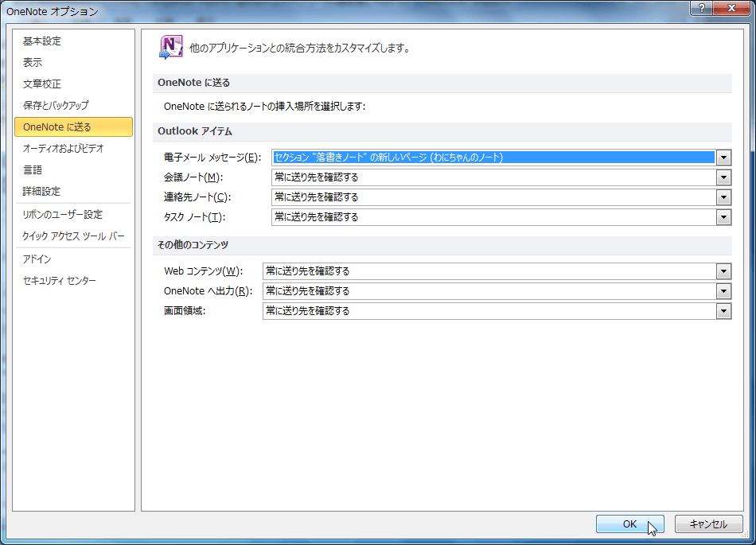Switch to 言語 options
This screenshot has height=545, width=756.
click(x=33, y=169)
